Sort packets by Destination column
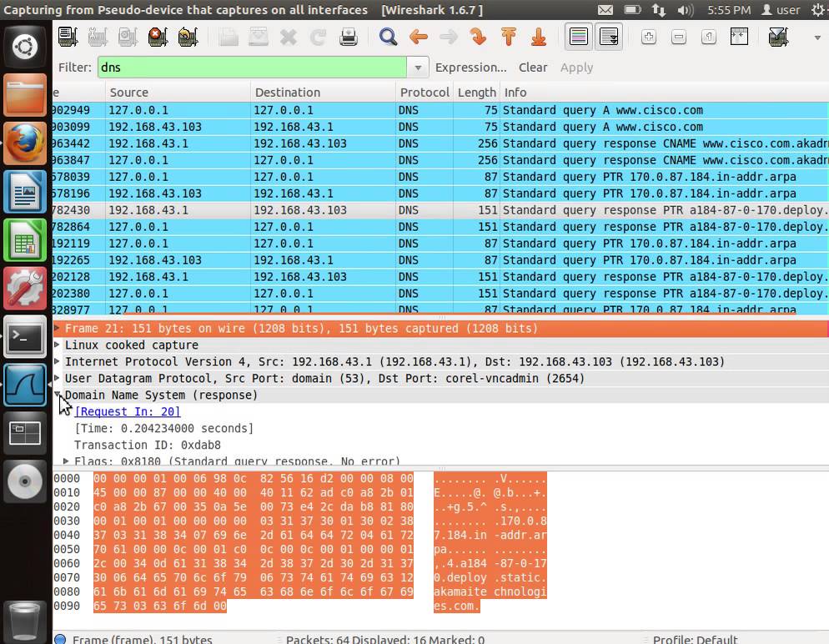This screenshot has height=644, width=829. point(323,93)
